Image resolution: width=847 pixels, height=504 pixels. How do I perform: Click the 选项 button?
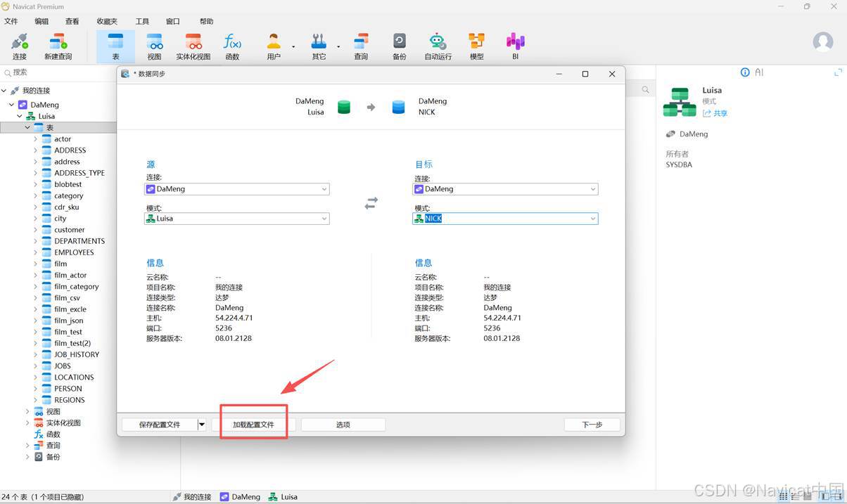coord(343,425)
